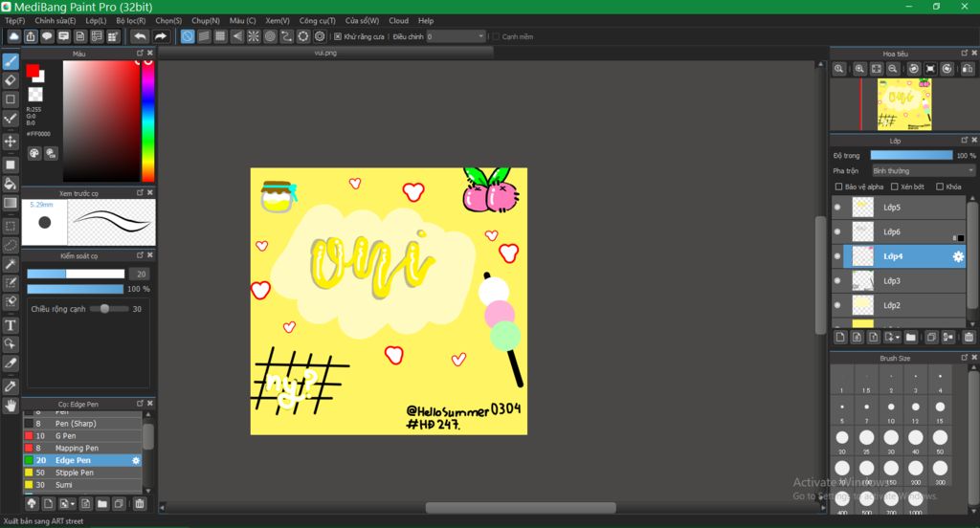Open the Pha trộn blend mode dropdown
The image size is (980, 528).
(924, 170)
